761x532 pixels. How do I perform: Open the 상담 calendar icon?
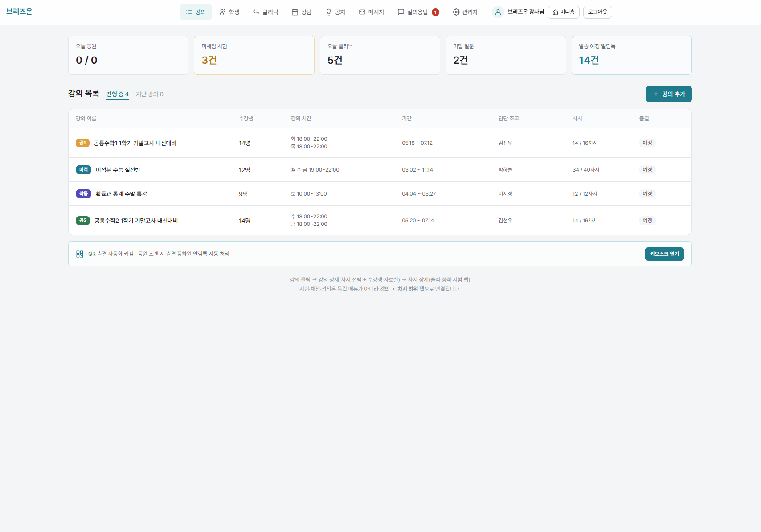(x=295, y=12)
